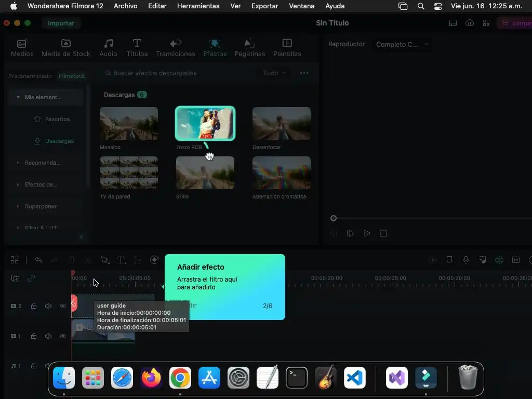
Task: Hide video track 2 with eye icon
Action: [63, 306]
